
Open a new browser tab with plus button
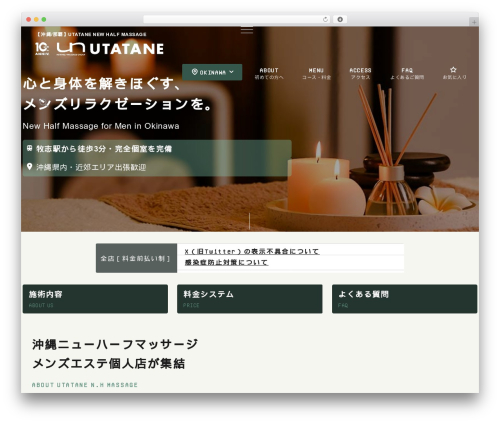pos(474,22)
